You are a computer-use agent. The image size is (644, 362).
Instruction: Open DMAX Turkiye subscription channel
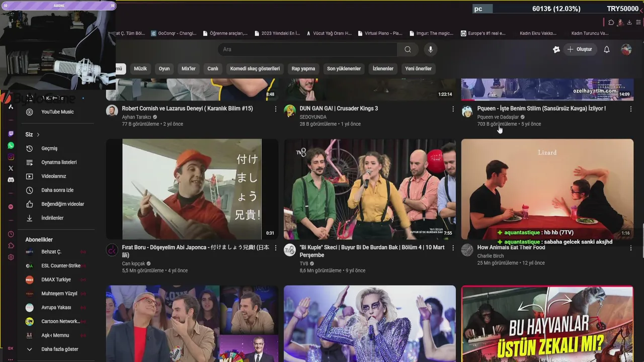pyautogui.click(x=57, y=280)
